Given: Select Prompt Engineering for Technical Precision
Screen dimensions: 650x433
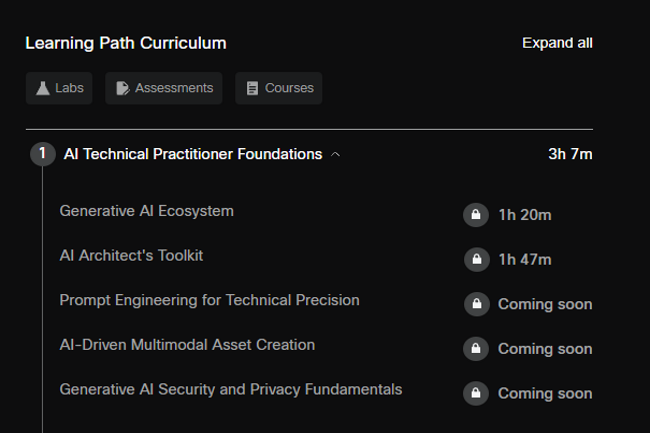Looking at the screenshot, I should (x=209, y=300).
